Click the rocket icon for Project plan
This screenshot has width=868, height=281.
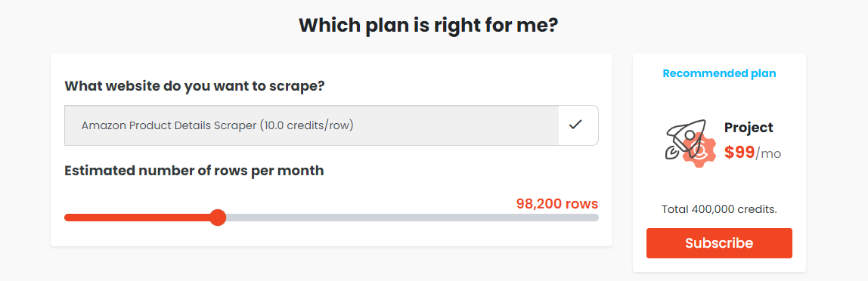pos(685,140)
